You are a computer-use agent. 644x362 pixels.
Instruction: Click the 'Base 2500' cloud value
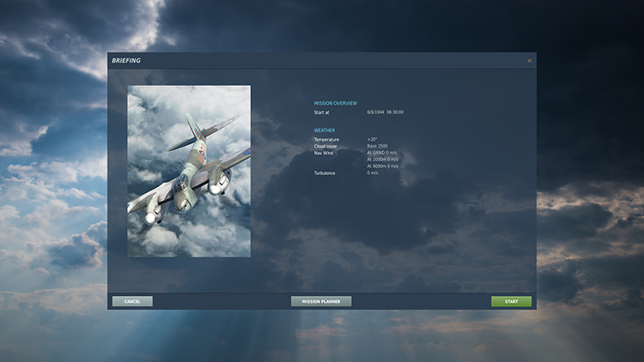378,146
